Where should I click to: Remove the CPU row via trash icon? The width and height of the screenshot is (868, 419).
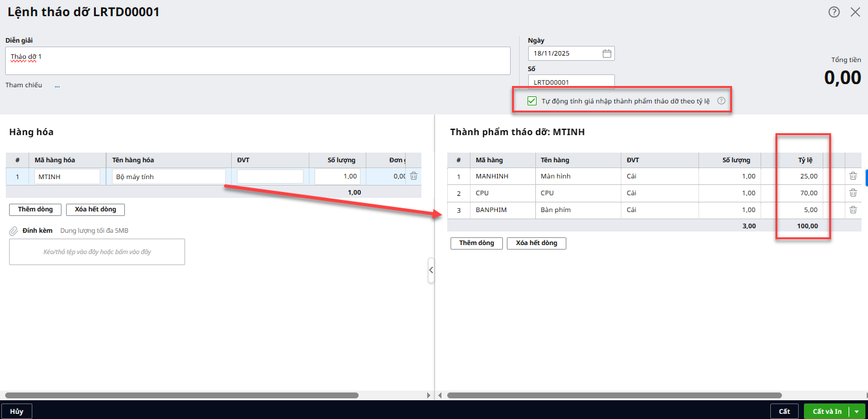coord(853,193)
